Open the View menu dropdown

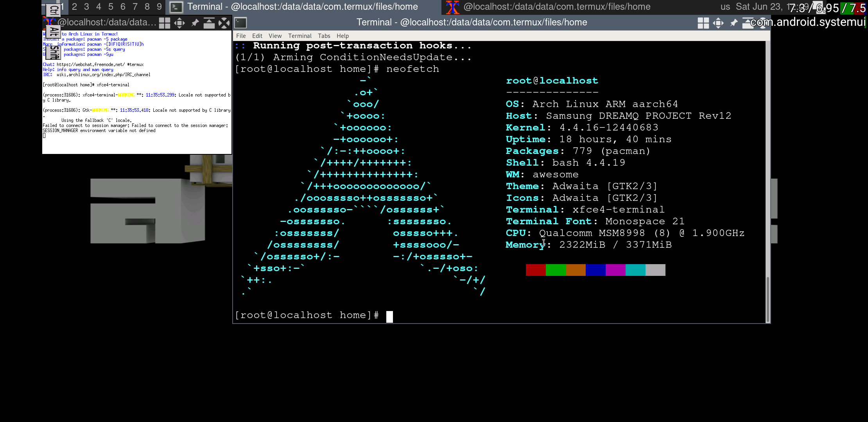(x=275, y=36)
